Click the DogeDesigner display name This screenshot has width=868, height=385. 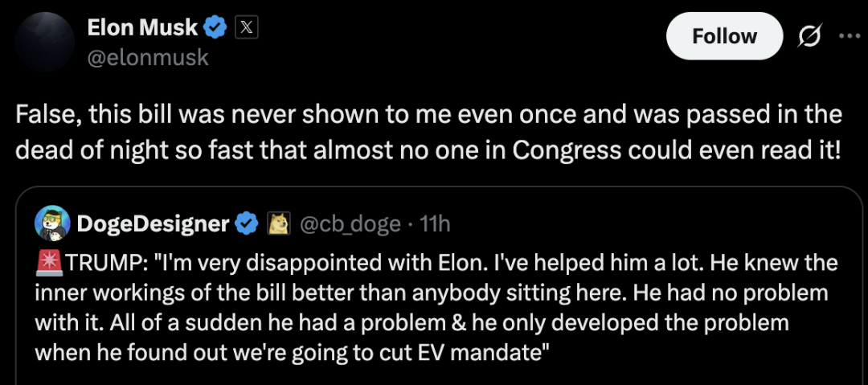pyautogui.click(x=153, y=223)
